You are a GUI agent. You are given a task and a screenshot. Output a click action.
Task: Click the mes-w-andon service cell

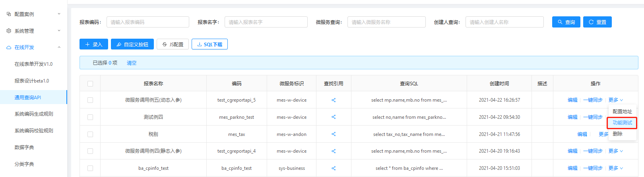pyautogui.click(x=291, y=134)
